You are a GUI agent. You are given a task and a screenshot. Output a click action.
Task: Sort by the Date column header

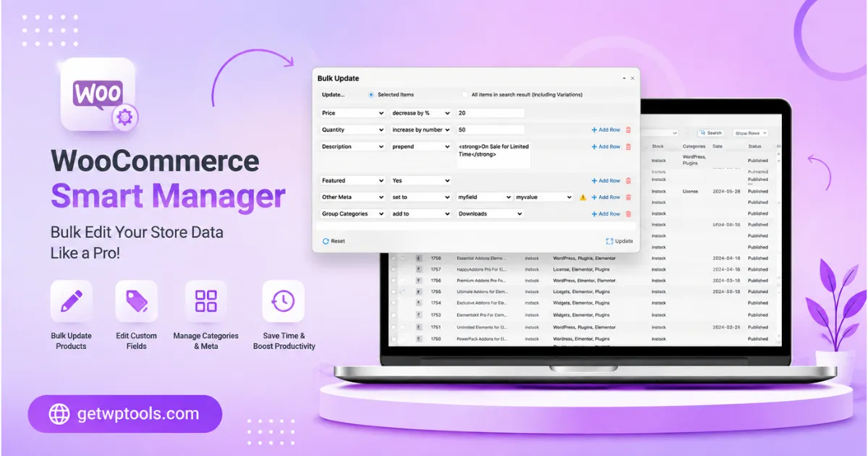(717, 147)
